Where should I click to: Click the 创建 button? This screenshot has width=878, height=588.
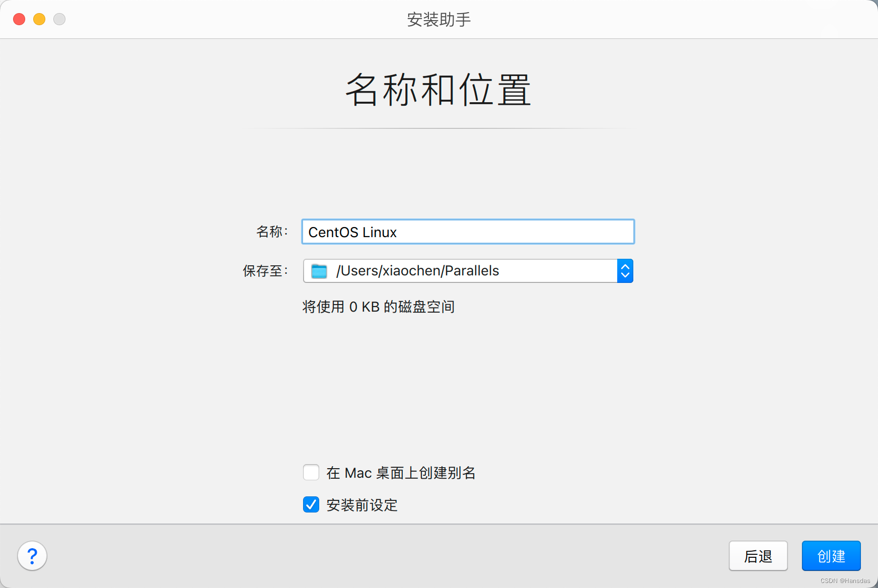(x=831, y=556)
